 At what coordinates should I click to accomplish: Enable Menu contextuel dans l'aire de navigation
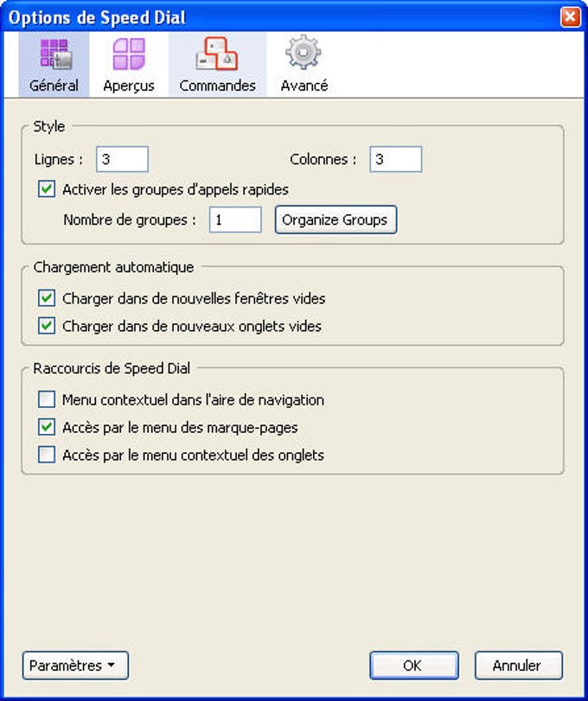(x=47, y=399)
